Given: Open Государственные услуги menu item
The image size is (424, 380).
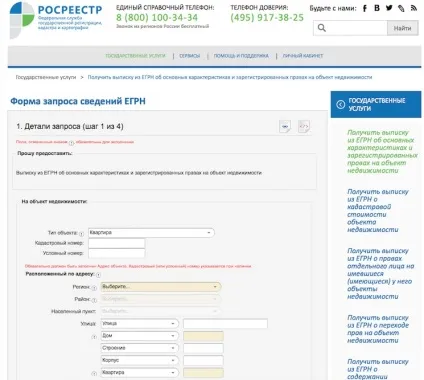Looking at the screenshot, I should 135,56.
